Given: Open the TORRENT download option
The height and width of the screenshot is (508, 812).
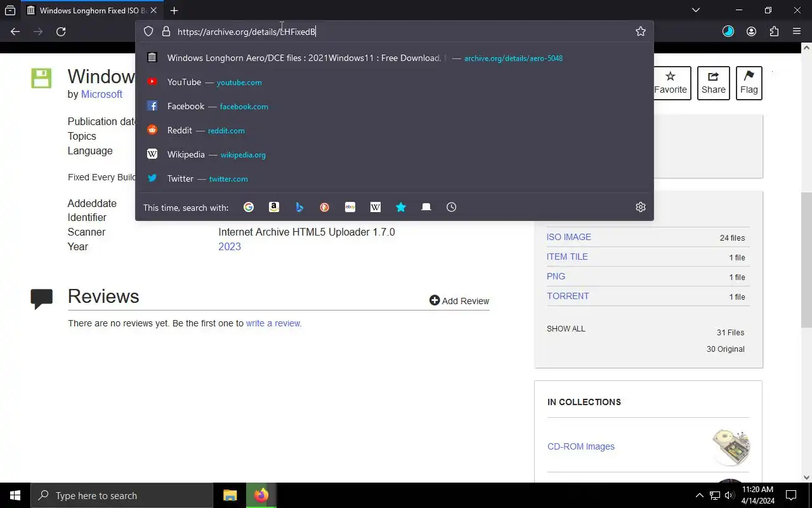Looking at the screenshot, I should pyautogui.click(x=568, y=296).
